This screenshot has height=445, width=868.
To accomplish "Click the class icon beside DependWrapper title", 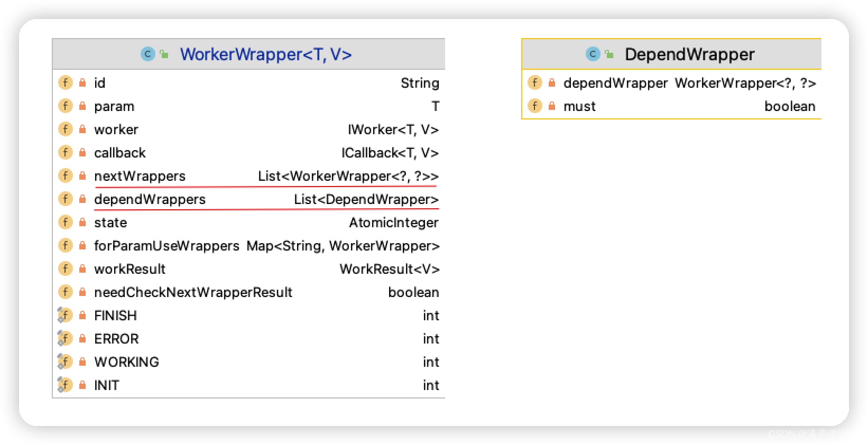I will [x=593, y=54].
